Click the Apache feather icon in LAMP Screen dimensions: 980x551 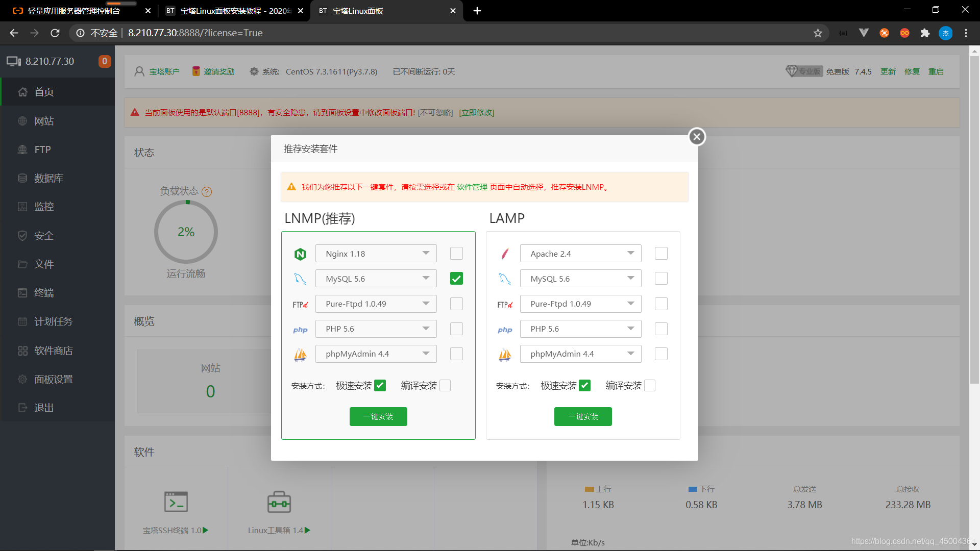point(505,254)
